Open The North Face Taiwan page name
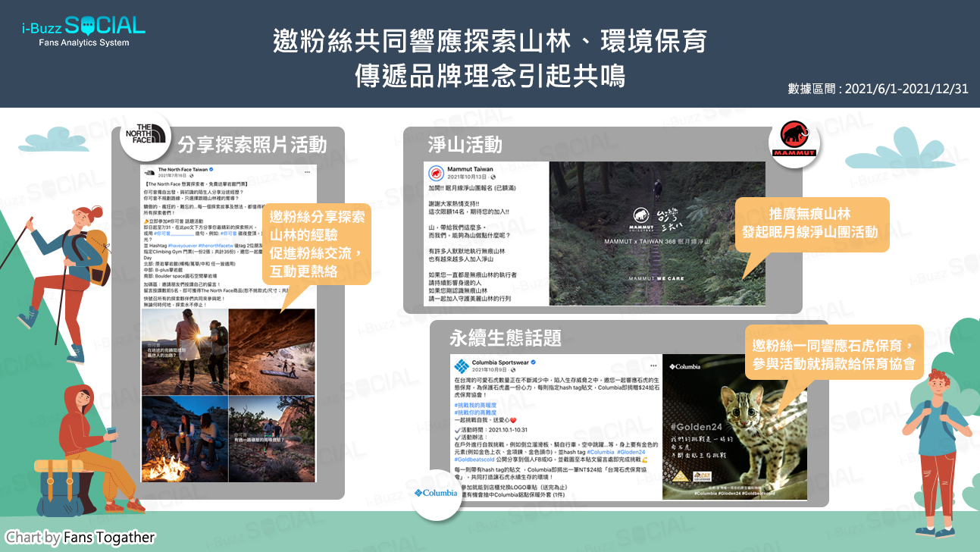Screen dimensions: 980x552 (x=182, y=168)
